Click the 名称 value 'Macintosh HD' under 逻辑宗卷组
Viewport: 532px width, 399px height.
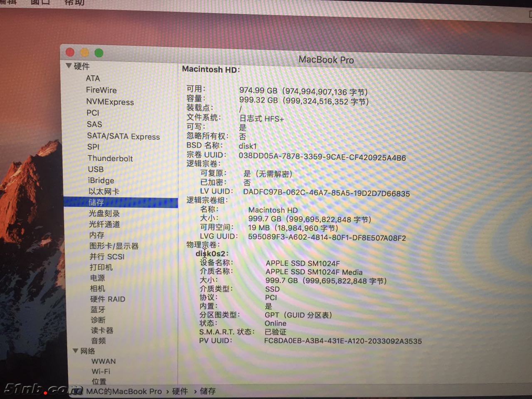[273, 210]
